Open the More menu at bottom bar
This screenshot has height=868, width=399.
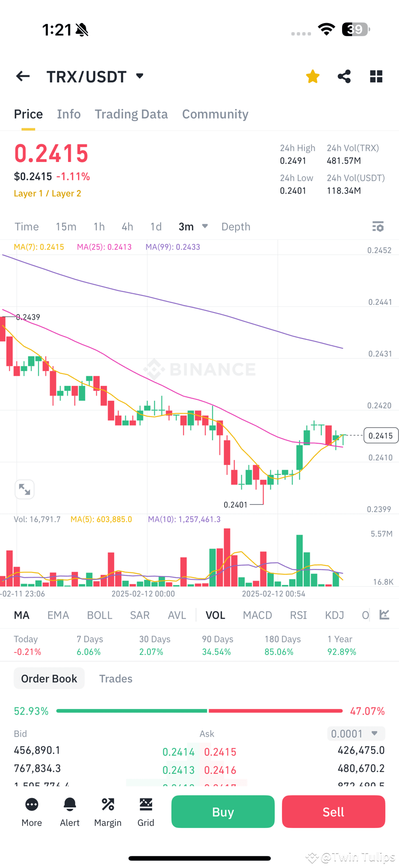click(31, 812)
